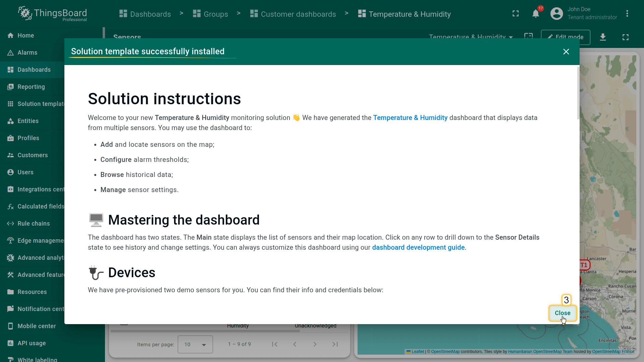This screenshot has width=644, height=362.
Task: Open Alarms from the sidebar
Action: 28,53
